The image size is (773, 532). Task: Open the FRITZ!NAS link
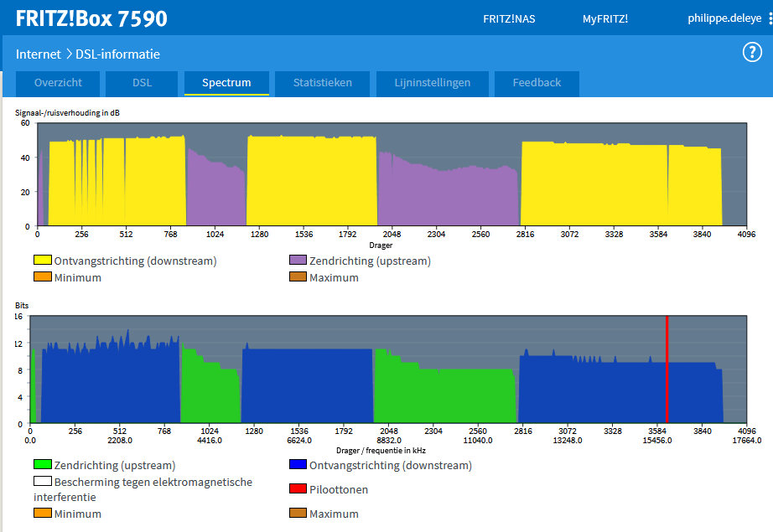pyautogui.click(x=509, y=19)
